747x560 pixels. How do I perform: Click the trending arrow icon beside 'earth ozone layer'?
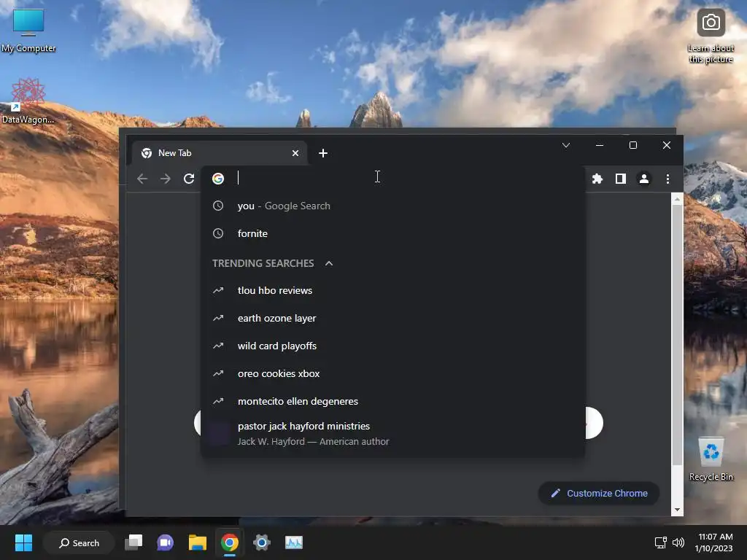pos(218,318)
